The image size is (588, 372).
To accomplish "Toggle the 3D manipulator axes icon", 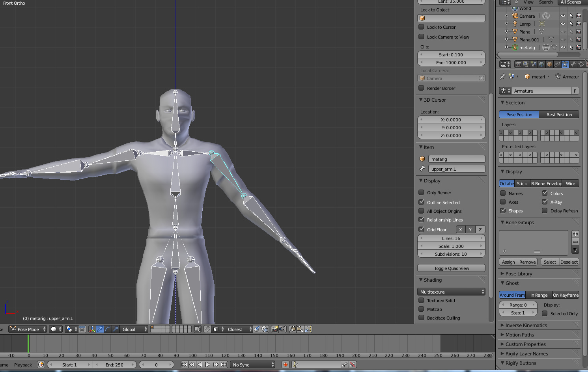I will pyautogui.click(x=92, y=329).
